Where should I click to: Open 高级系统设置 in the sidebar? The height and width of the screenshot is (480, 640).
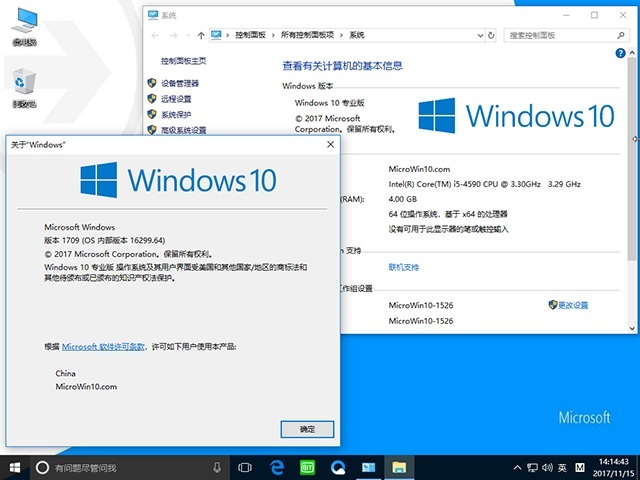183,130
